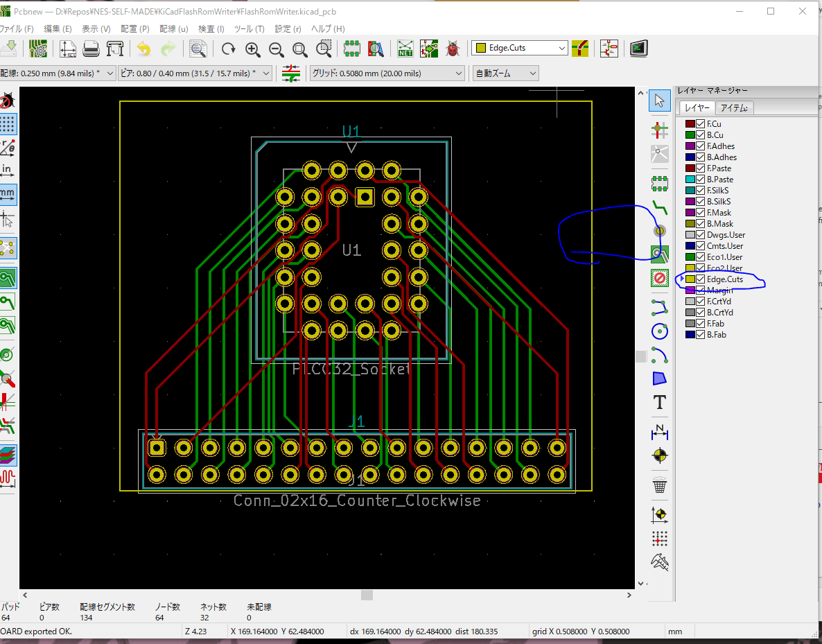Open the ヘルプ (H) menu
Viewport: 822px width, 644px height.
(328, 29)
